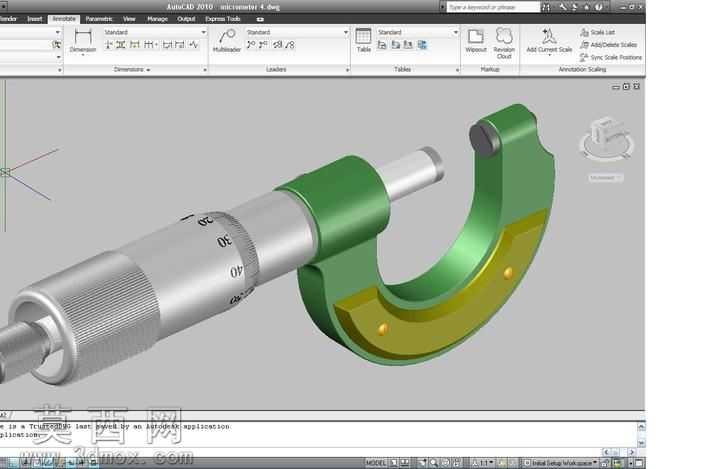
Task: Click Add Current Scale
Action: tap(549, 41)
